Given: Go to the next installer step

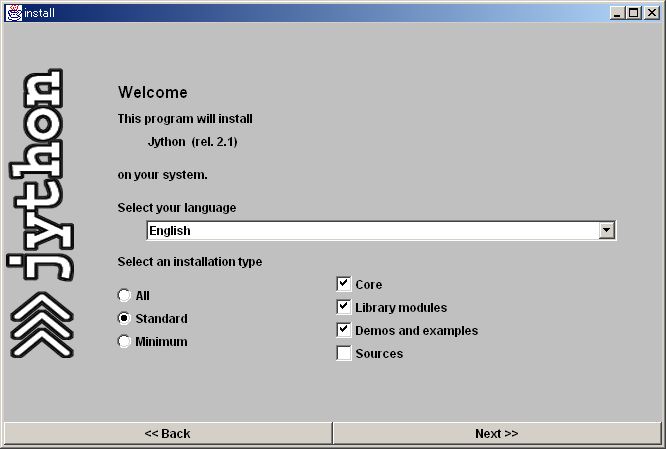Looking at the screenshot, I should (497, 433).
